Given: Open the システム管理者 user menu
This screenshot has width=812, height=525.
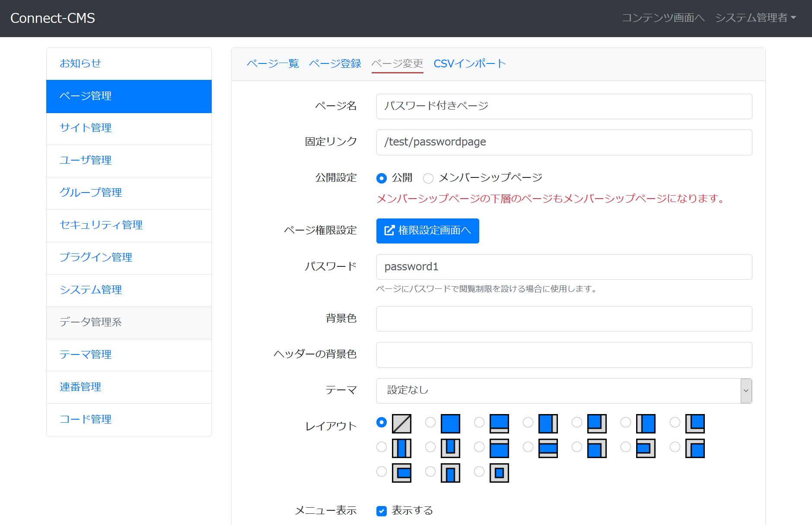Looking at the screenshot, I should click(x=755, y=18).
